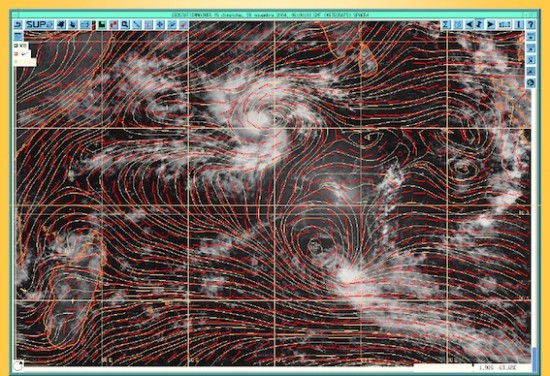The width and height of the screenshot is (550, 376).
Task: Step to the previous image frame
Action: coord(469,25)
